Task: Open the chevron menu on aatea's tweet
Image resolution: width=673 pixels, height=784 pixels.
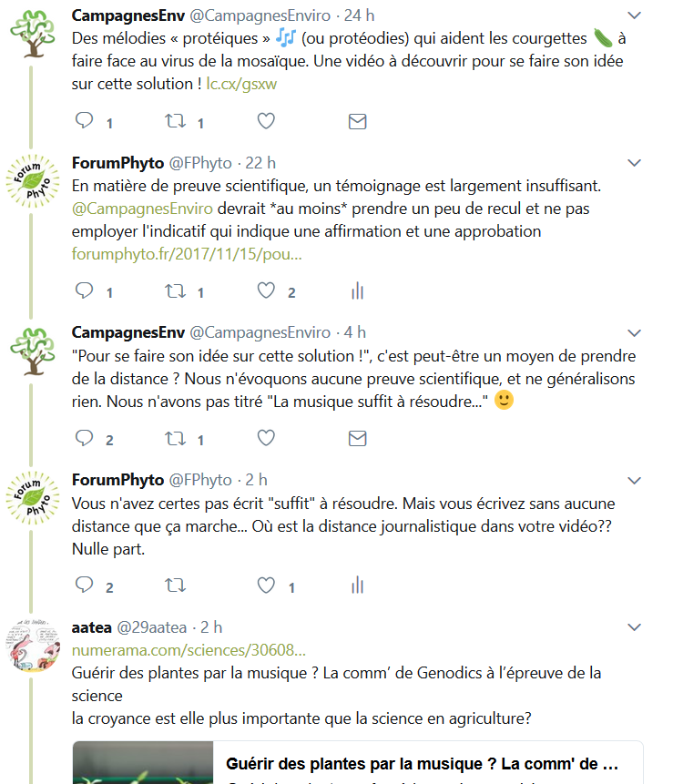Action: tap(634, 627)
